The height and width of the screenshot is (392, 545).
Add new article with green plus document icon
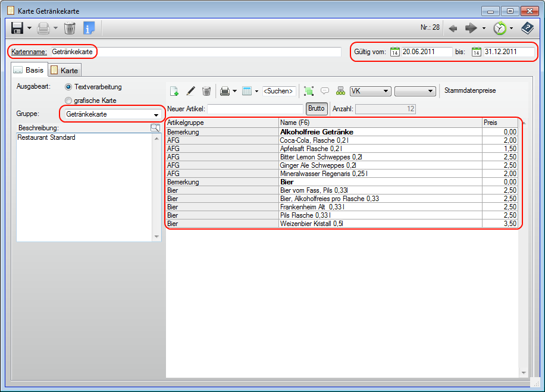(174, 91)
